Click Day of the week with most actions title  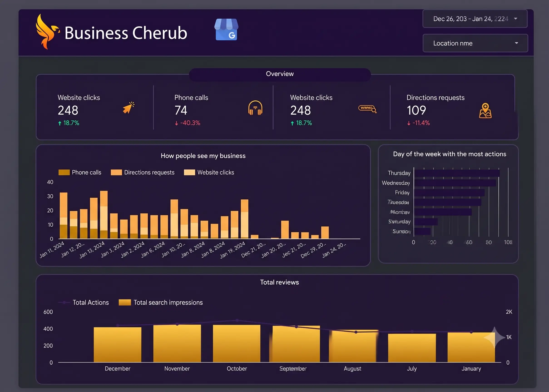tap(450, 154)
